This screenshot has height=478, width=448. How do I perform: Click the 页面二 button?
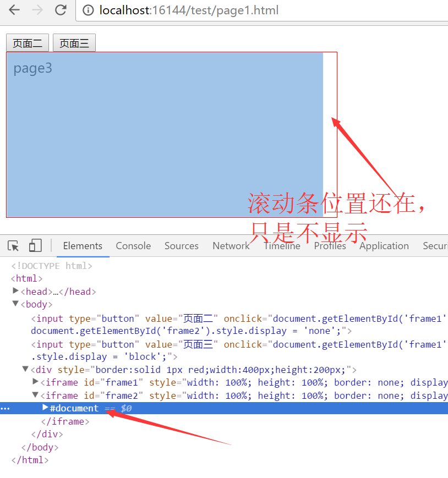[x=28, y=43]
